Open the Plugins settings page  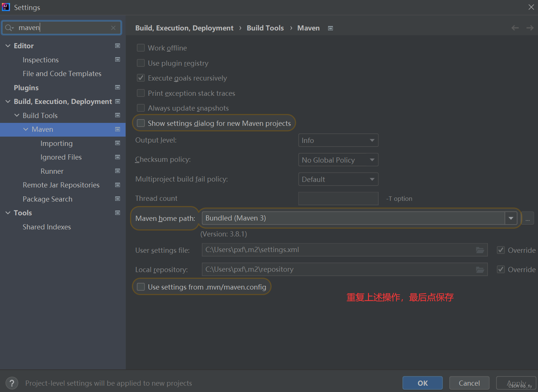click(x=26, y=88)
